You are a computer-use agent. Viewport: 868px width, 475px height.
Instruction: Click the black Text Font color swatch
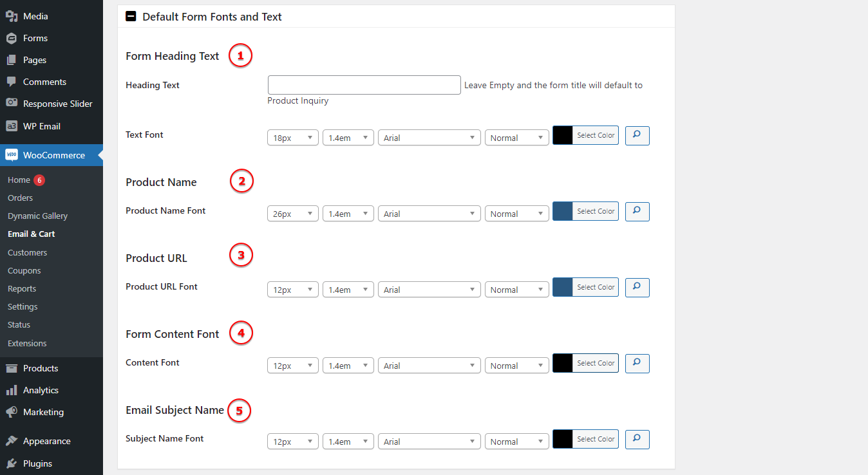[x=563, y=135]
